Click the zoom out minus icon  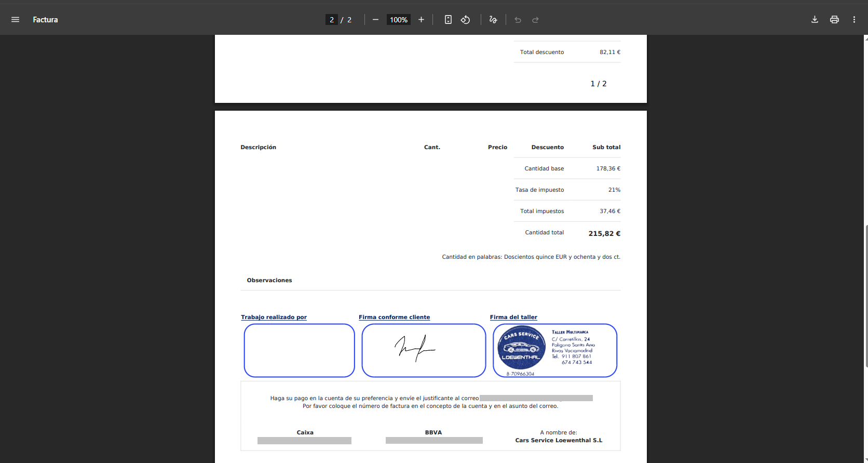point(375,20)
